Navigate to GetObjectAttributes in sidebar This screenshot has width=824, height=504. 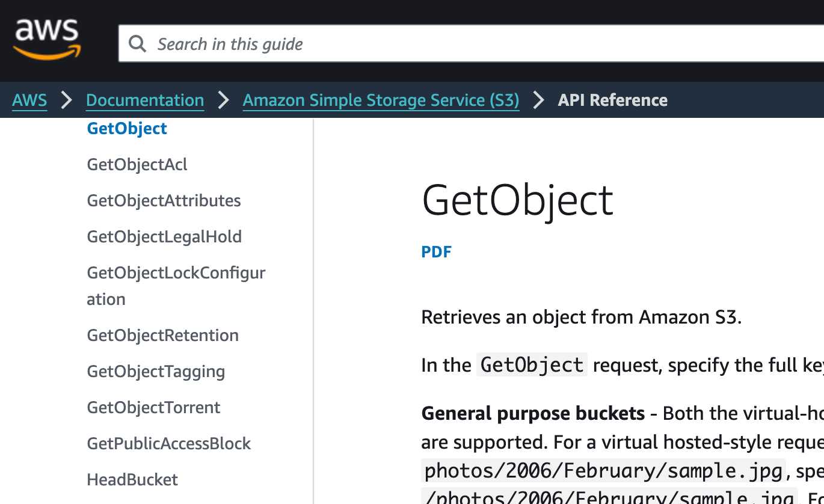pyautogui.click(x=164, y=200)
